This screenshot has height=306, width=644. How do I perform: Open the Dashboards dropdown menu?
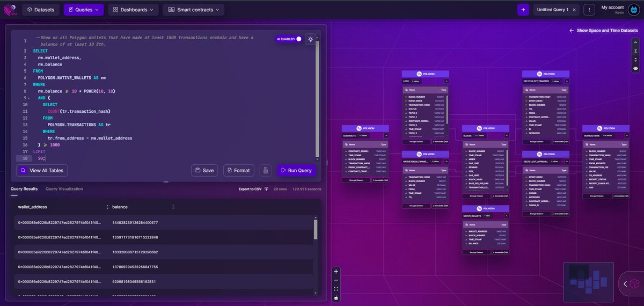click(x=133, y=10)
